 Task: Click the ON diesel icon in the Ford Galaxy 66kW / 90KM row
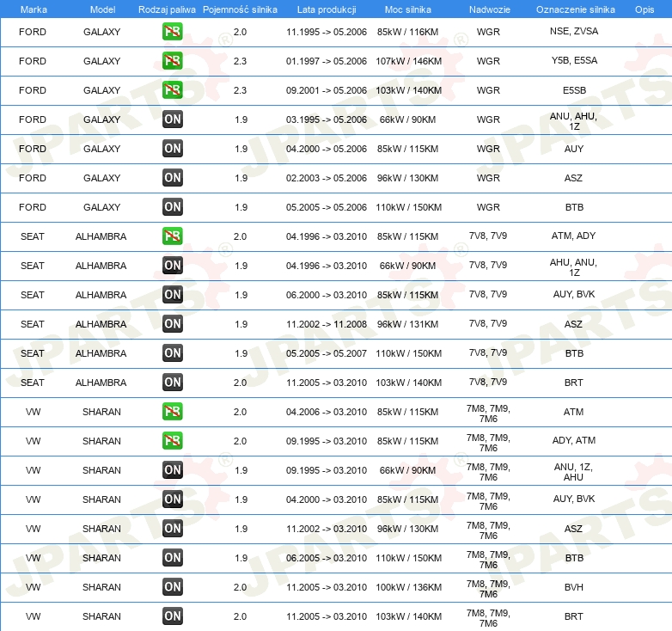tap(172, 119)
